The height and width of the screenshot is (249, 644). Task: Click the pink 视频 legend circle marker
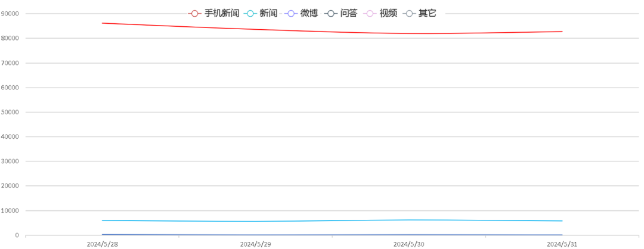[370, 13]
